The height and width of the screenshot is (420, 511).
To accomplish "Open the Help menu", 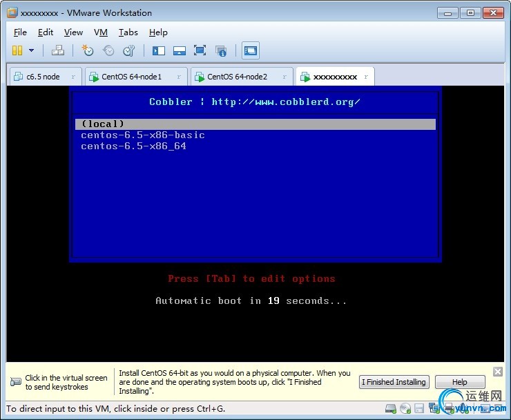I will coord(158,32).
